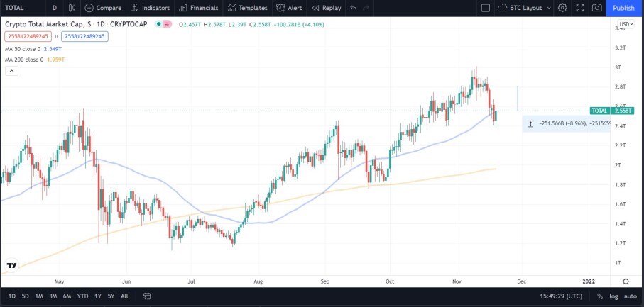Toggle the log scale option

pyautogui.click(x=613, y=296)
